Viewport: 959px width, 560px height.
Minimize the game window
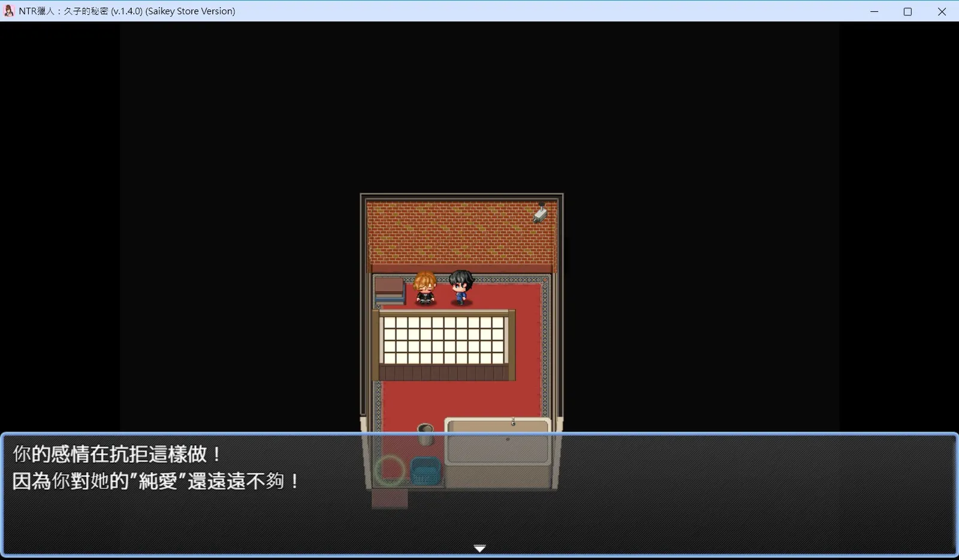(874, 11)
